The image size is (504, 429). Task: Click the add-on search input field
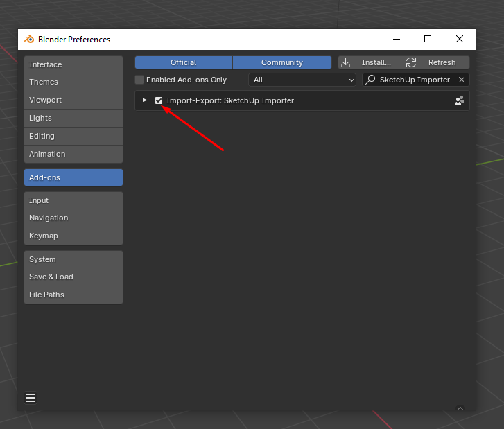pos(415,80)
